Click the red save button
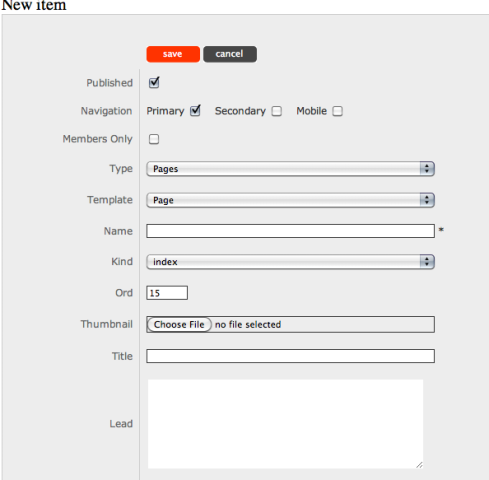This screenshot has height=480, width=489. (173, 54)
